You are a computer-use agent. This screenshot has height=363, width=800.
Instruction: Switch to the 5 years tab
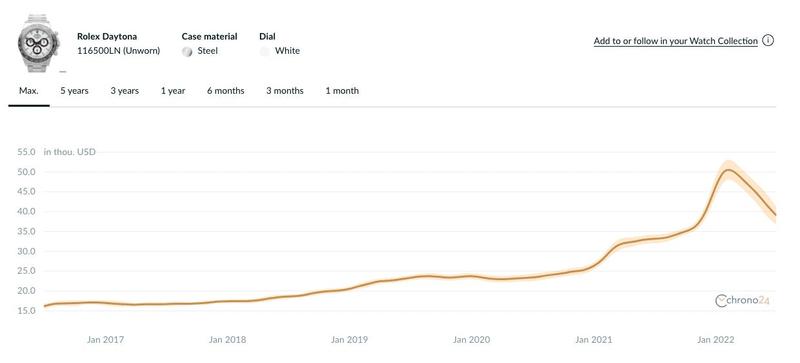pyautogui.click(x=74, y=91)
